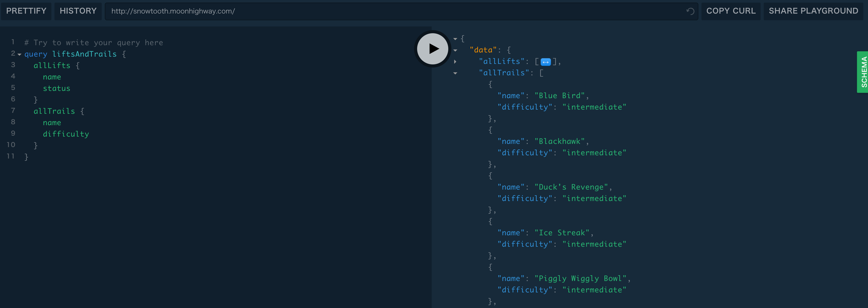This screenshot has width=868, height=308.
Task: Collapse the "allTrails" array arrow
Action: (x=455, y=73)
